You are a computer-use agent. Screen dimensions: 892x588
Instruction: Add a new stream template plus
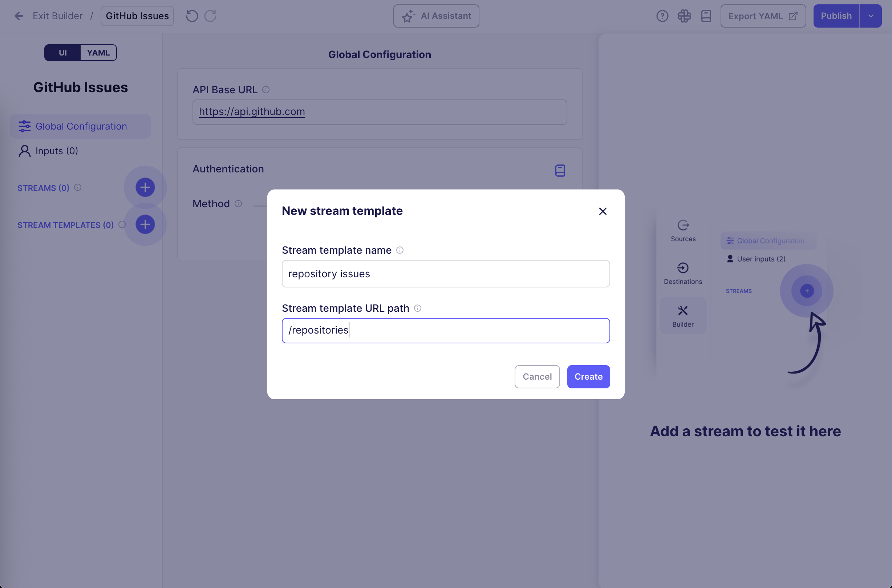click(145, 225)
